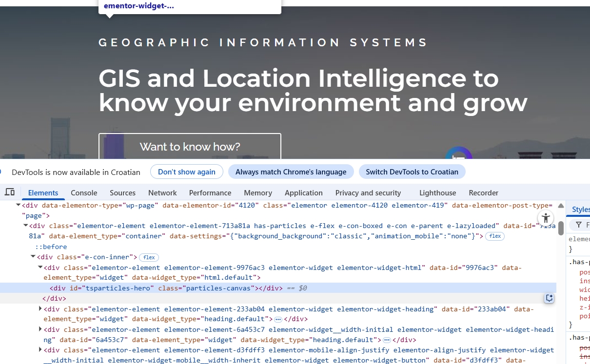Image resolution: width=590 pixels, height=364 pixels.
Task: Click the ellipsis badge in element-233ab04 row
Action: click(x=278, y=319)
